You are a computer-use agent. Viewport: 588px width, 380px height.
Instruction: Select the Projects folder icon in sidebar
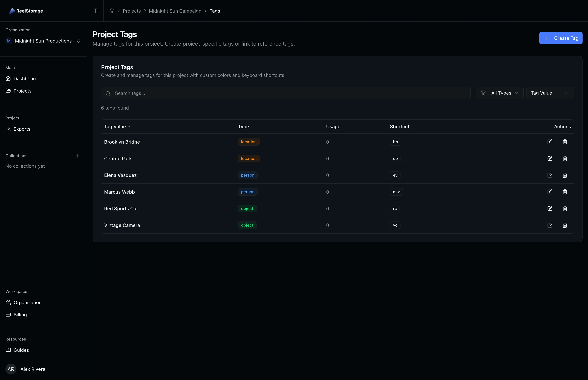(8, 90)
